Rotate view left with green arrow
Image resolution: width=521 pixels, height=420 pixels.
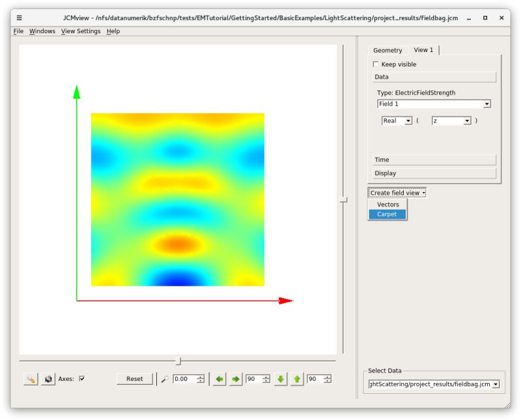pos(219,379)
